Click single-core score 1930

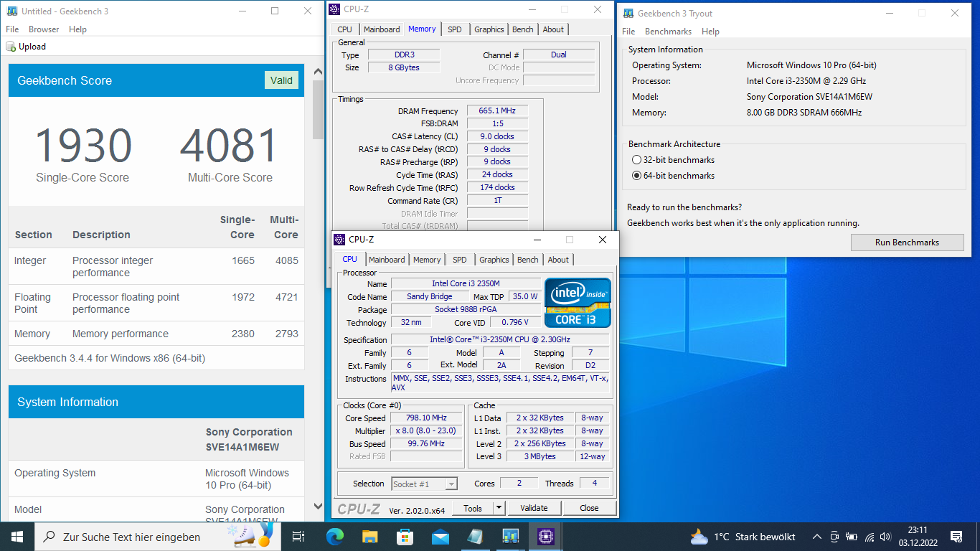coord(83,145)
